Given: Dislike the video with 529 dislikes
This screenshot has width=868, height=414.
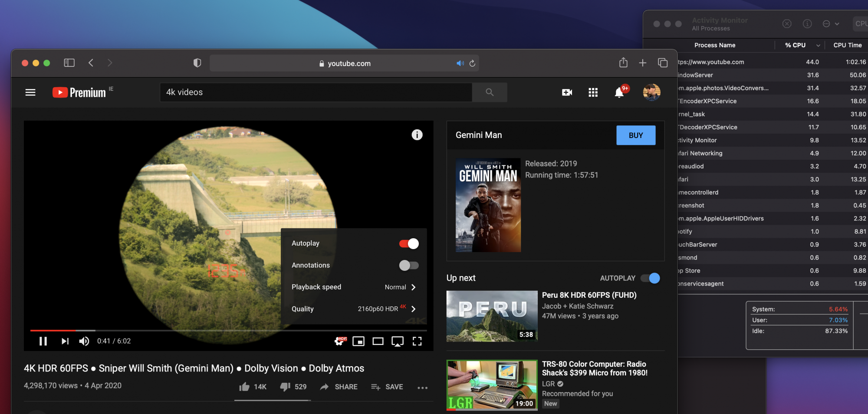Looking at the screenshot, I should click(x=293, y=387).
